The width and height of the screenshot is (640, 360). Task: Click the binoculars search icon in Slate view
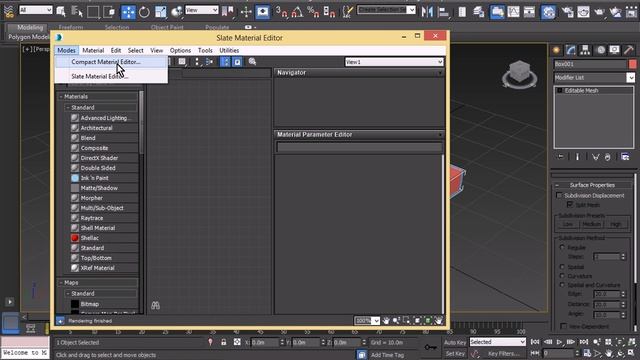tap(156, 305)
